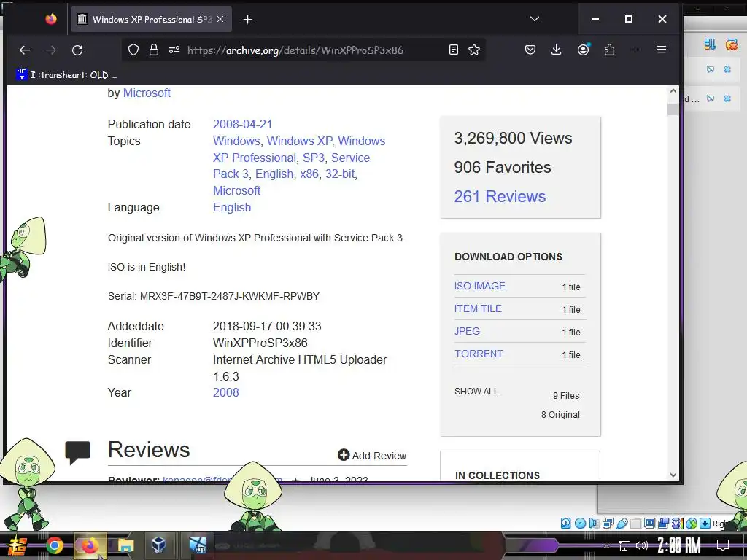Image resolution: width=747 pixels, height=560 pixels.
Task: Open the 261 Reviews link
Action: pos(500,196)
